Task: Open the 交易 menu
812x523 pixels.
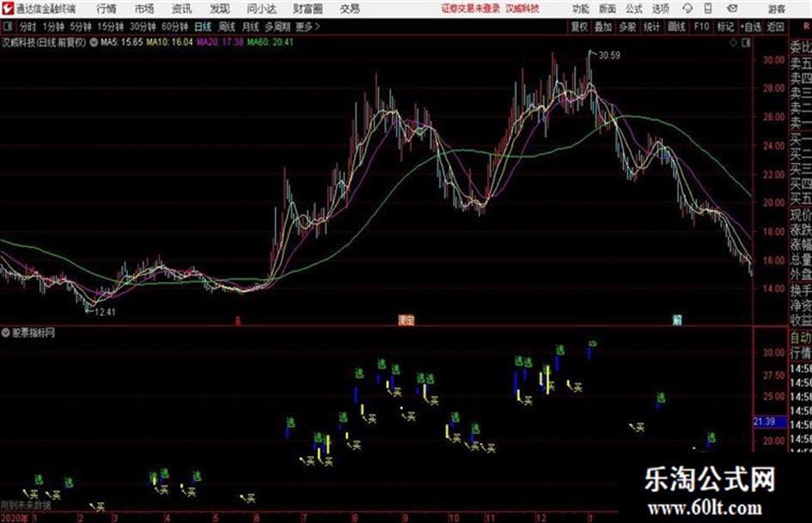Action: click(350, 9)
